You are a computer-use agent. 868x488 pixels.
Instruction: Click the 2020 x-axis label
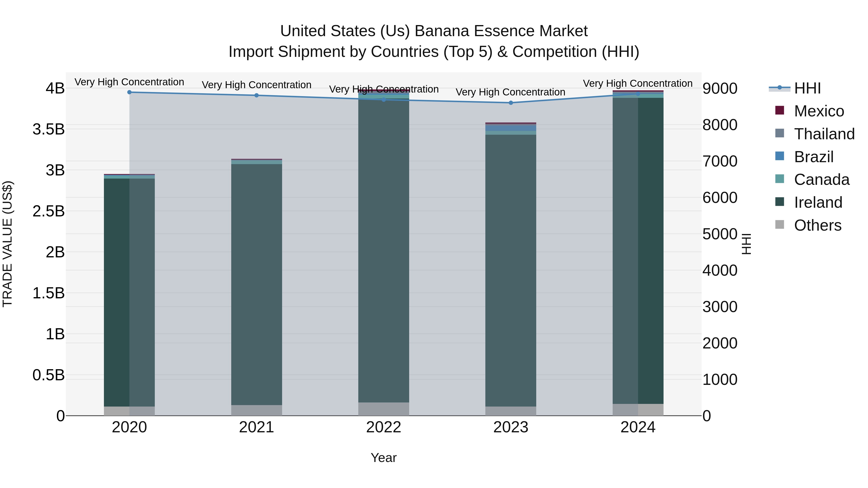129,427
